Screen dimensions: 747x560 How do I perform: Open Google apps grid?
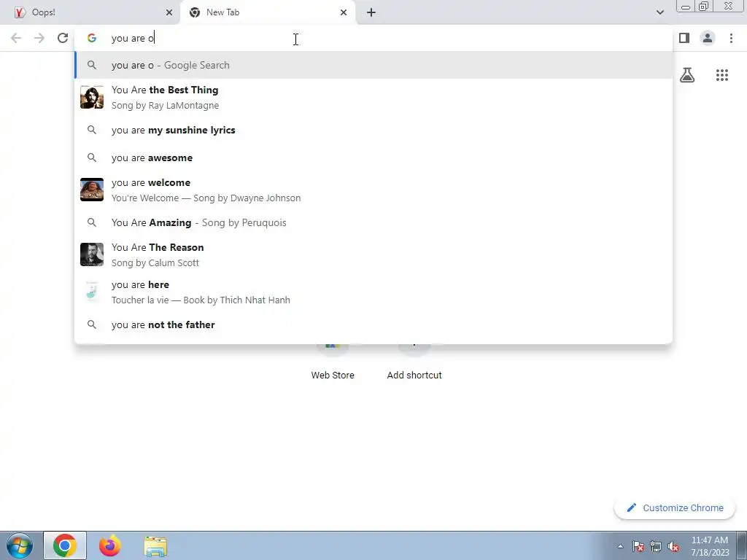722,75
